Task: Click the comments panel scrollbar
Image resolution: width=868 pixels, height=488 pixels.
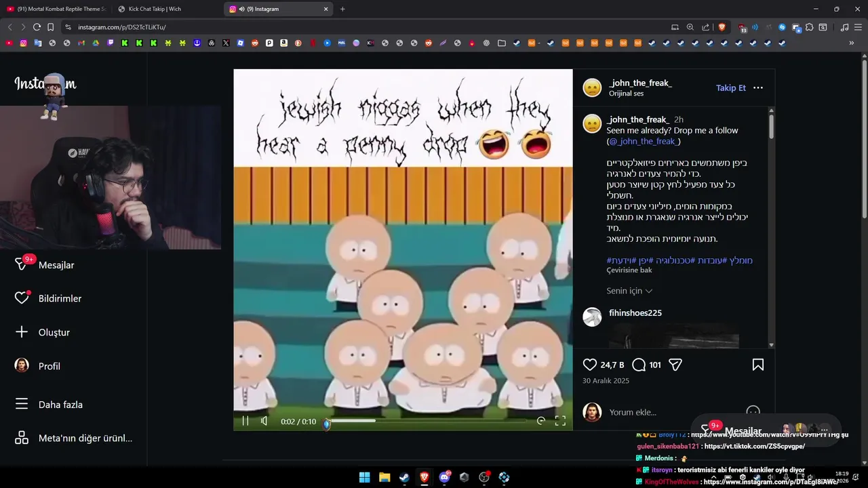Action: click(772, 125)
